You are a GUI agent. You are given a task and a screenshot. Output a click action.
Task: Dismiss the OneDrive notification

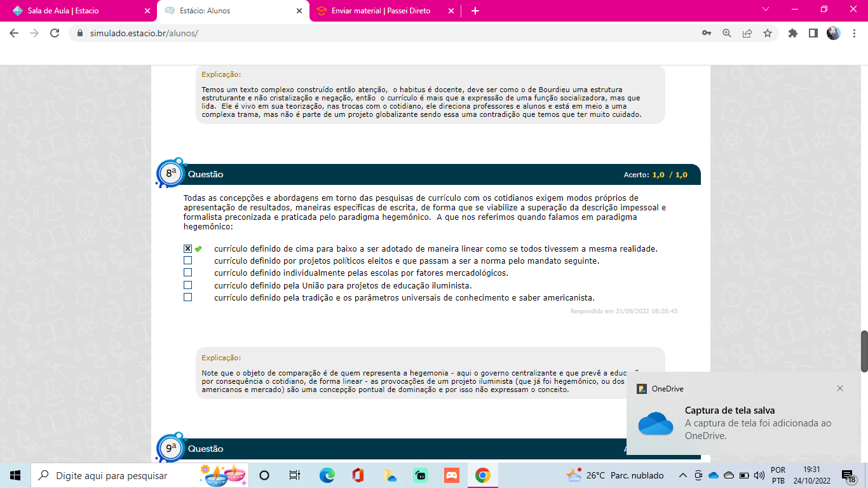tap(840, 388)
